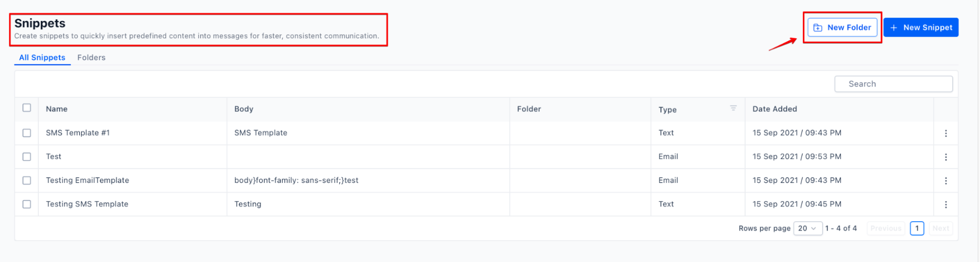The width and height of the screenshot is (980, 262).
Task: Open the three-dot menu for SMS Template #1
Action: 946,133
